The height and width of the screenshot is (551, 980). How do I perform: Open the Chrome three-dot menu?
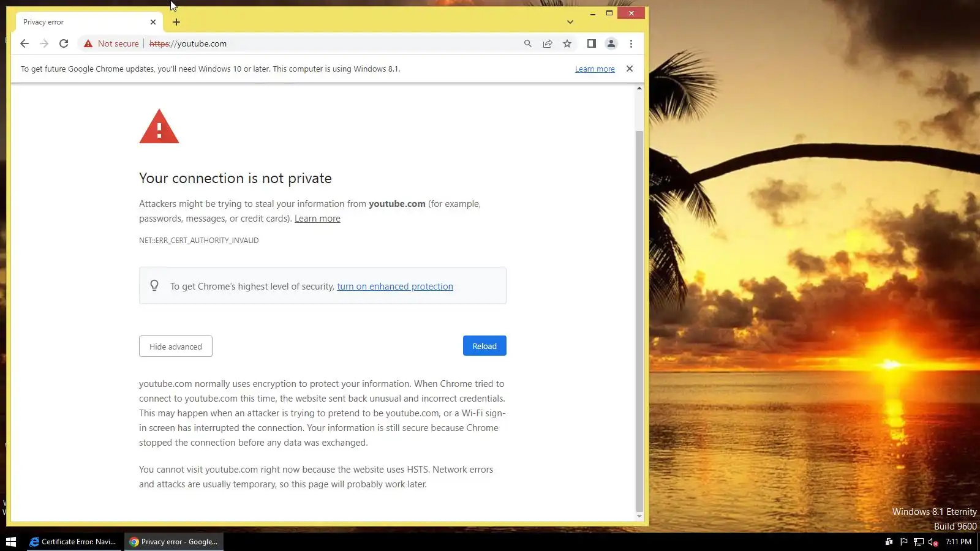click(631, 43)
